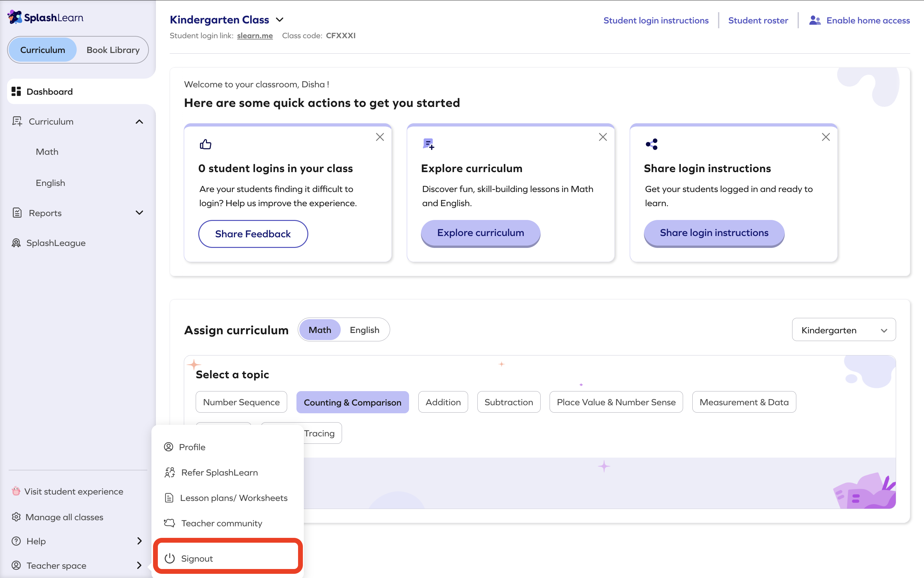Click the Manage all classes gear icon
924x578 pixels.
tap(16, 517)
